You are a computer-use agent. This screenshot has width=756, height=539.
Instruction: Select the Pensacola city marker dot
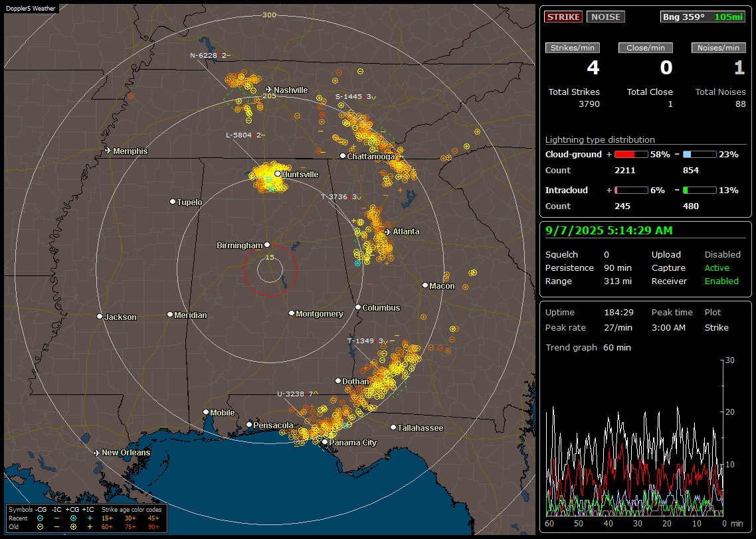coord(249,425)
